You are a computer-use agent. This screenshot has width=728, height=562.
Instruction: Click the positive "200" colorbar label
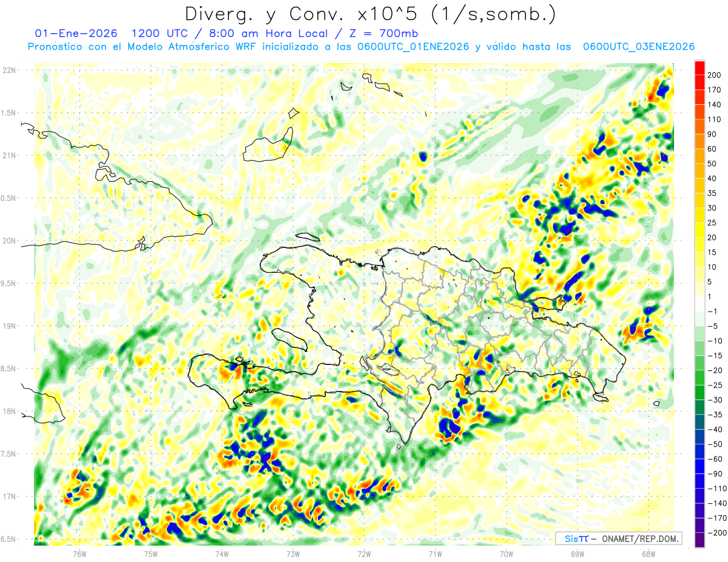tap(714, 75)
